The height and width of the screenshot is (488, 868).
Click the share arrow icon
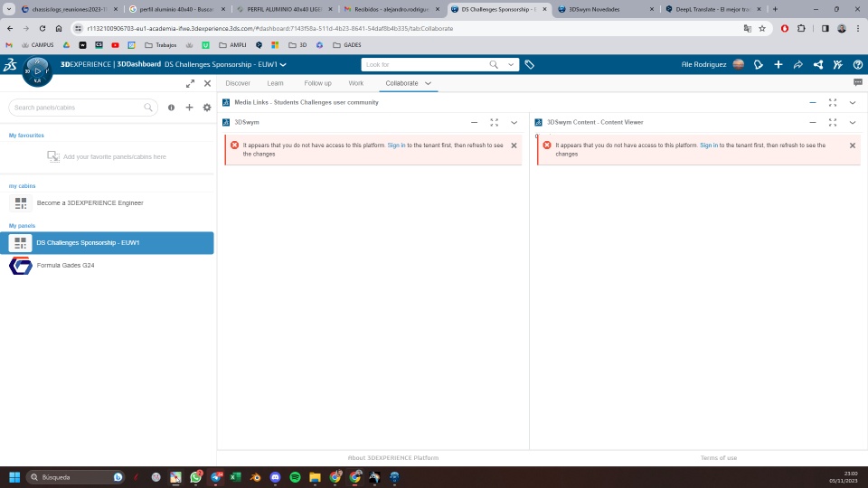click(798, 65)
